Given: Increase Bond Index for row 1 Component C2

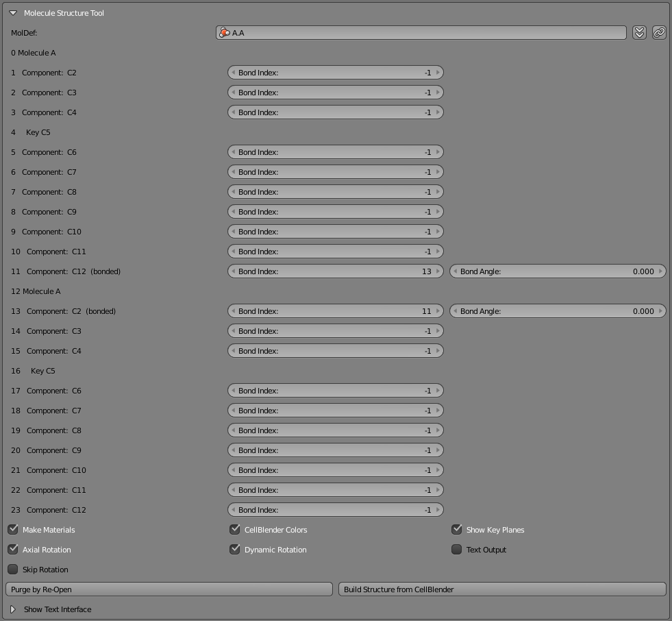Looking at the screenshot, I should 438,73.
